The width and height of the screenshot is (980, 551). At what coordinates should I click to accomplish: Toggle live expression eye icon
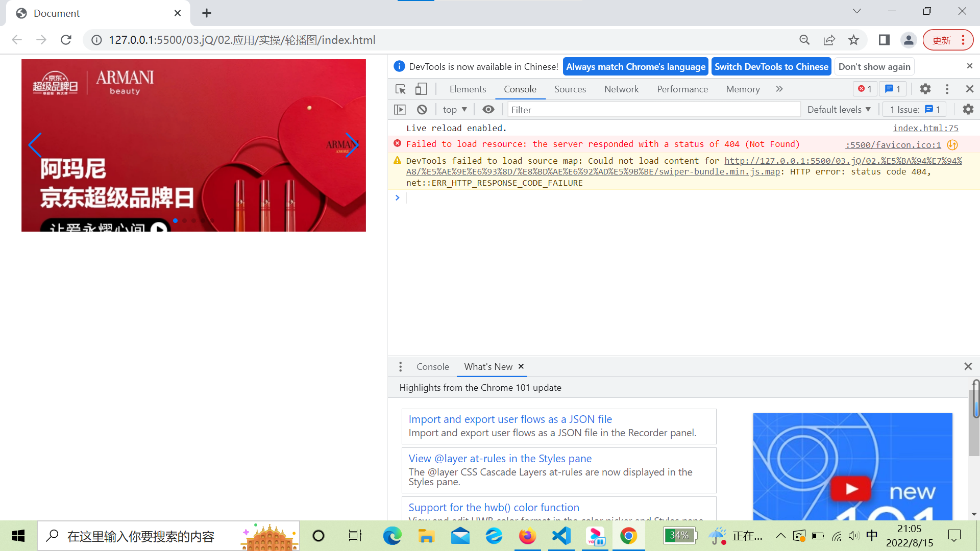488,110
